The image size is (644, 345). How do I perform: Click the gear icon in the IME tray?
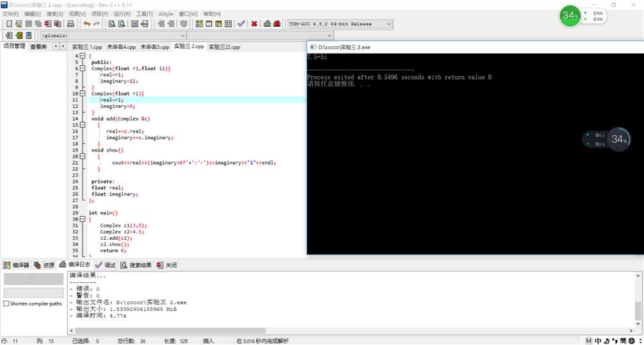tap(632, 341)
